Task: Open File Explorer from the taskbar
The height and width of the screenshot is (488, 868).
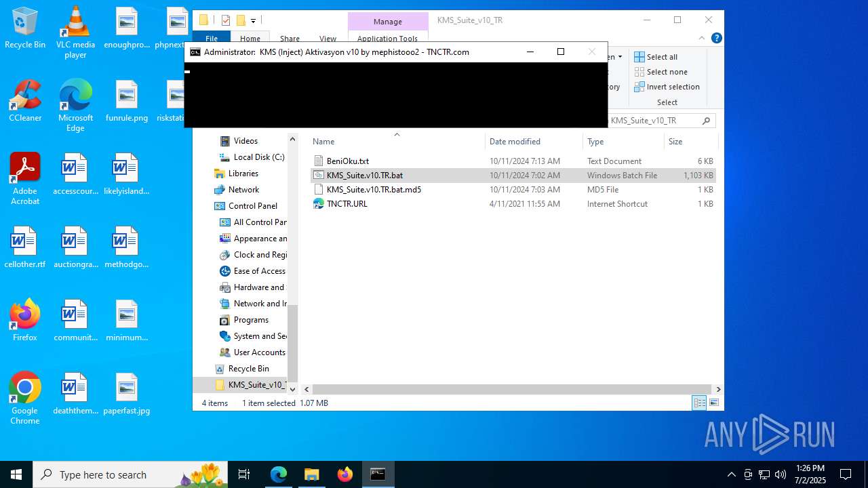Action: click(311, 474)
